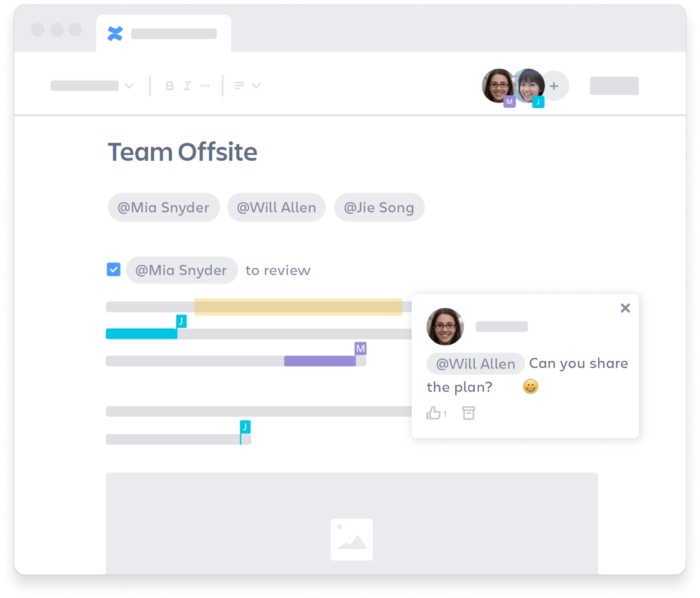Click the grinning emoji in comment
The width and height of the screenshot is (700, 598).
(x=530, y=387)
